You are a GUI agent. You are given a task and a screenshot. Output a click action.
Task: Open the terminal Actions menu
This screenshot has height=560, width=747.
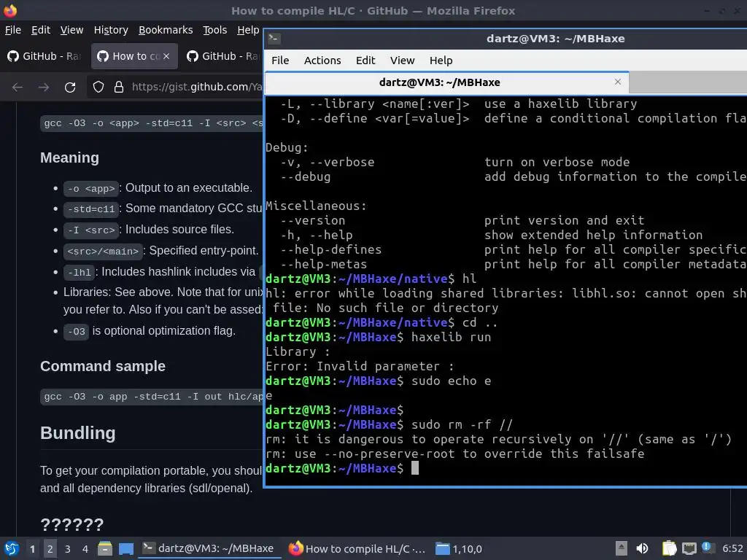click(322, 61)
